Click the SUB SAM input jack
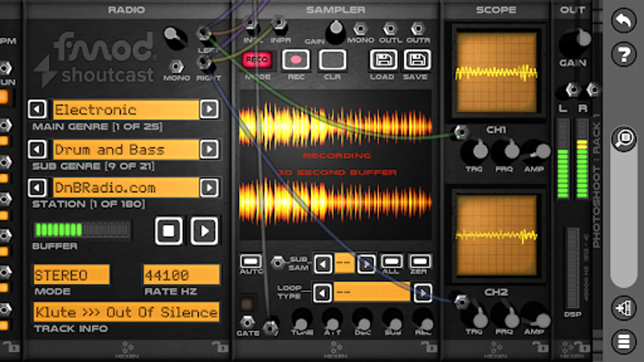Screen dimensions: 644x362 click(x=277, y=263)
